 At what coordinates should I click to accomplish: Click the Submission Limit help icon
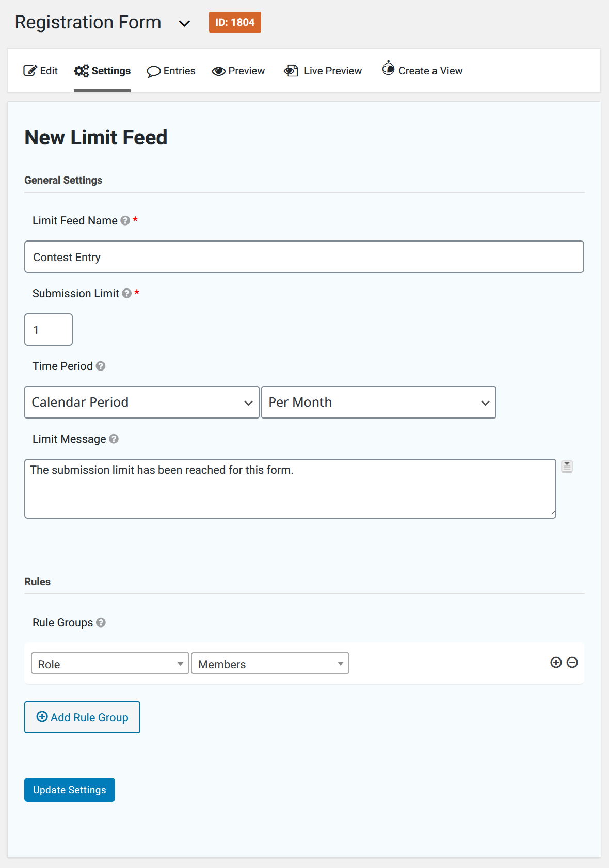[125, 293]
